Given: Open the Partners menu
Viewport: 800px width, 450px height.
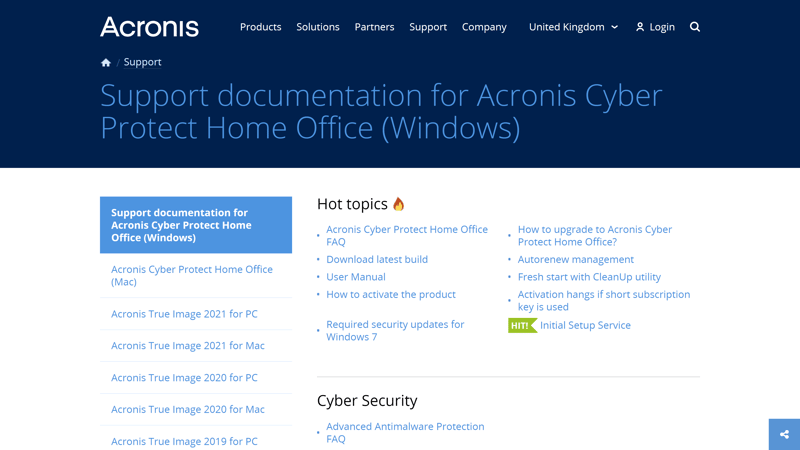Looking at the screenshot, I should [x=374, y=27].
